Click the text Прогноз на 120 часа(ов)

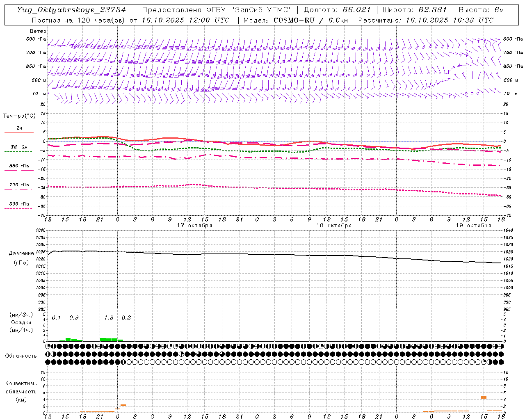click(x=79, y=20)
